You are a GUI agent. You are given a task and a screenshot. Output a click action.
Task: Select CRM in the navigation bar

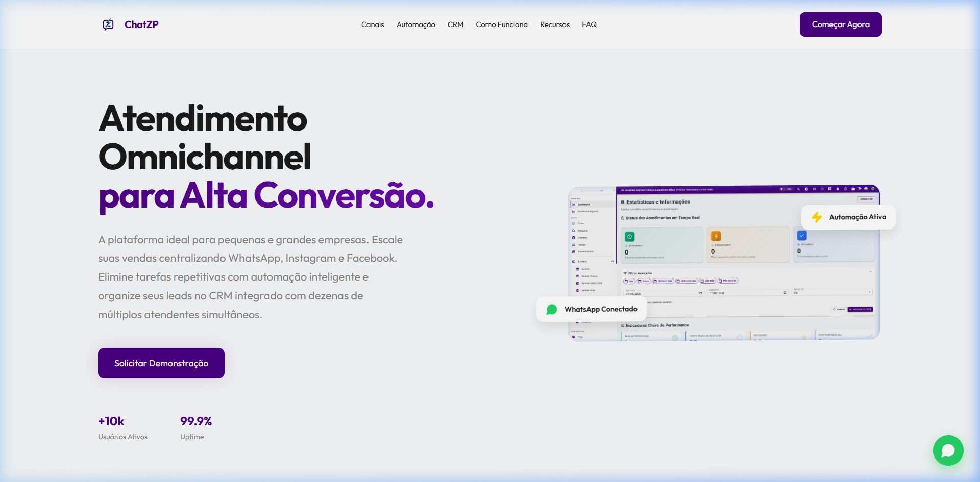tap(455, 24)
